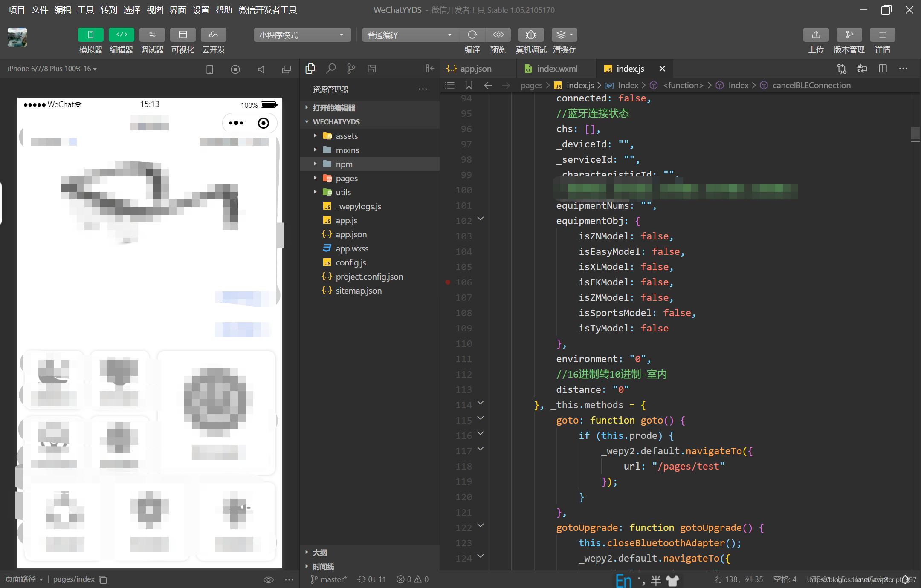Open the 文件 menu
Image resolution: width=921 pixels, height=588 pixels.
point(40,10)
